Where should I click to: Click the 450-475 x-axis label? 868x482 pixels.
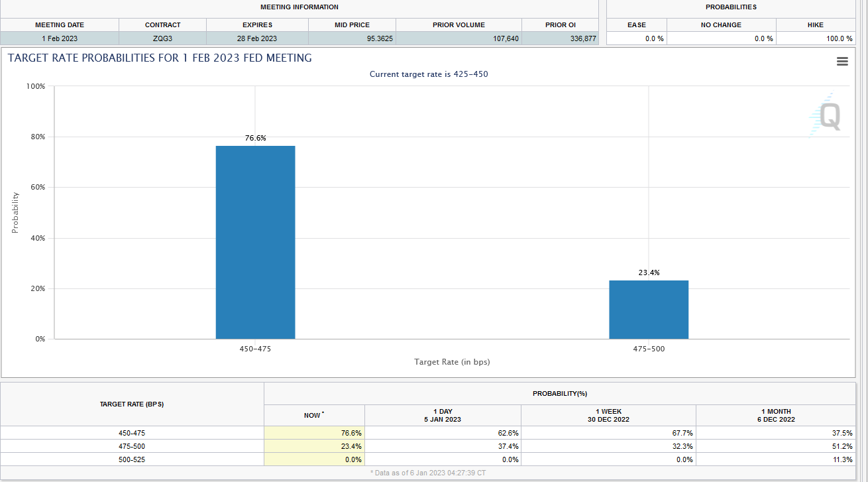click(x=255, y=349)
